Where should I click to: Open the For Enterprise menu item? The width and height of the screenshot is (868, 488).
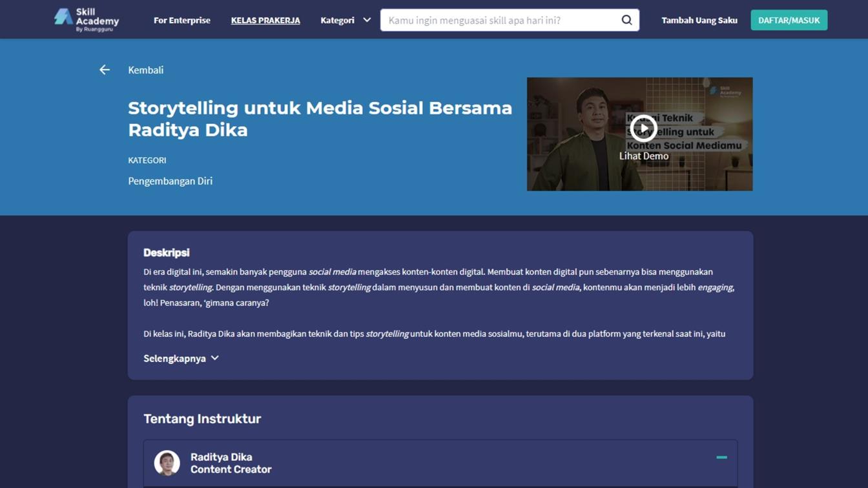click(x=182, y=20)
